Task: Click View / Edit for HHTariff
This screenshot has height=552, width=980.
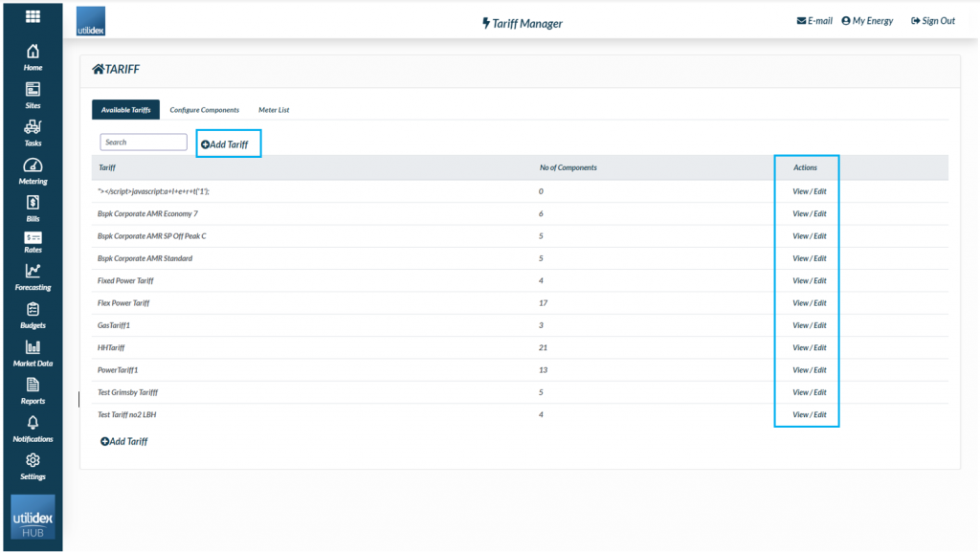Action: [x=809, y=348]
